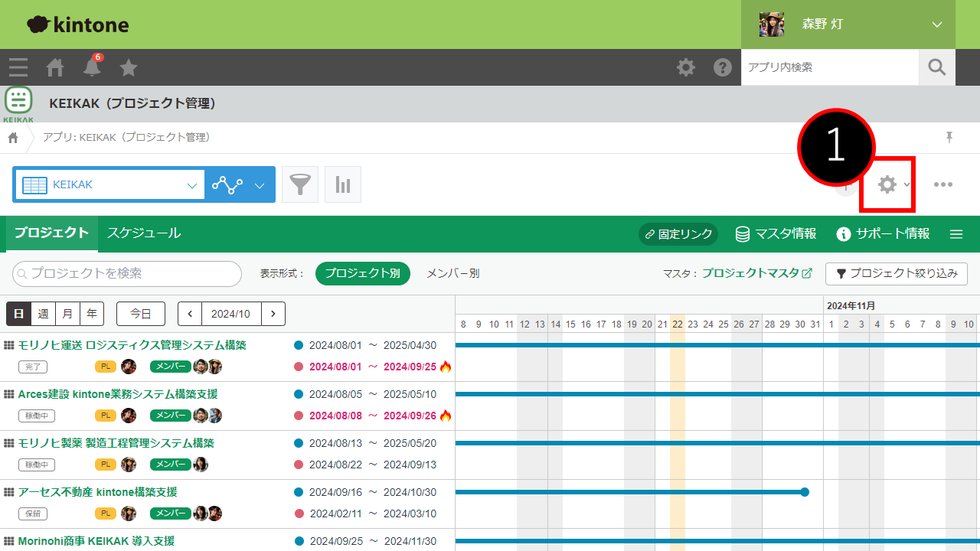Click the メンバー badge in モリノヒ製薬 row

[x=171, y=465]
